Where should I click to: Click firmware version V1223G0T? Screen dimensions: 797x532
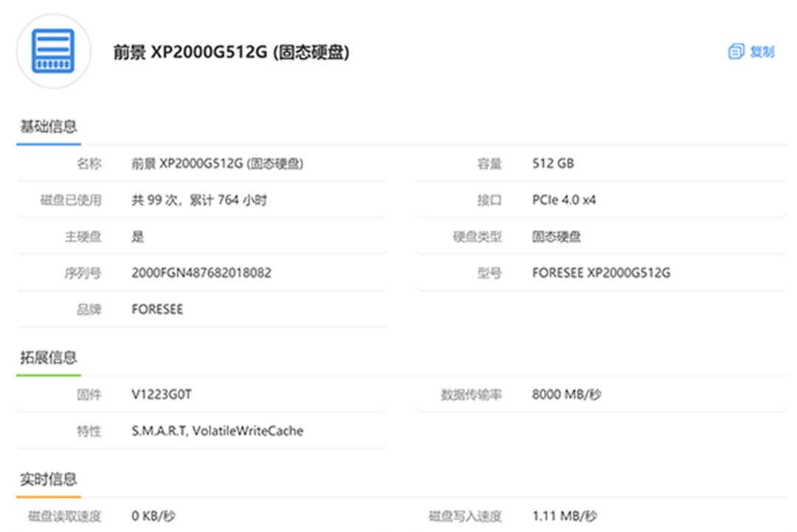162,395
